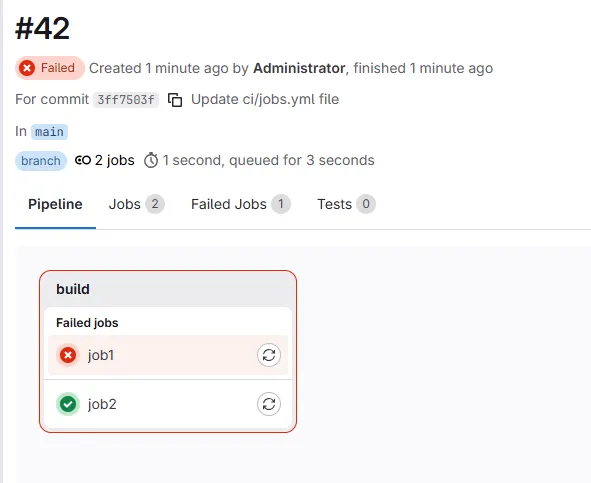Click the stopwatch duration icon
This screenshot has width=591, height=483.
pos(151,160)
